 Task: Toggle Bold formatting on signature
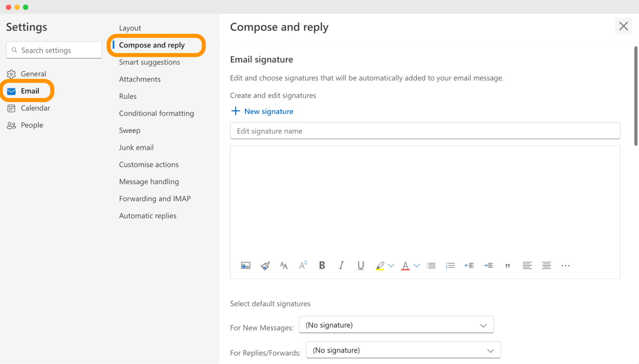322,265
